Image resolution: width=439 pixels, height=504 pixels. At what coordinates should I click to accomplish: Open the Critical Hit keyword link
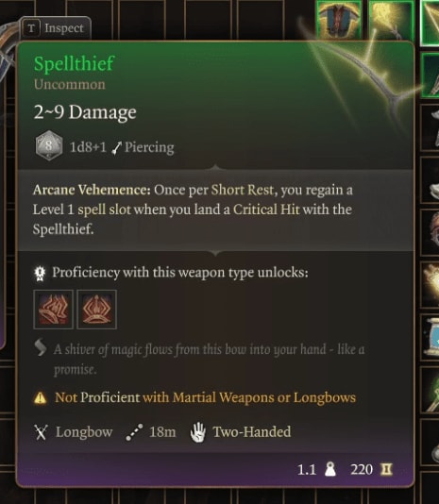(x=266, y=210)
